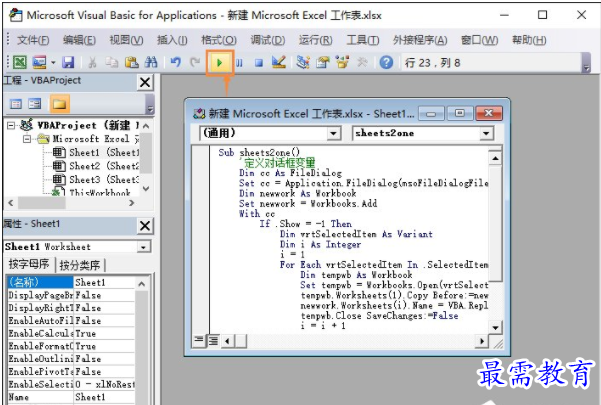This screenshot has height=405, width=601.
Task: Open 编辑(E) menu
Action: tap(79, 40)
